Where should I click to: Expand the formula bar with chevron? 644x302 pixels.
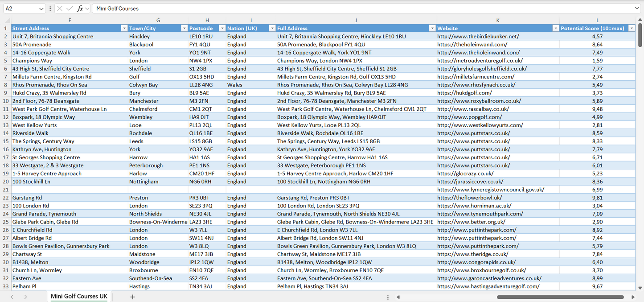tap(637, 8)
